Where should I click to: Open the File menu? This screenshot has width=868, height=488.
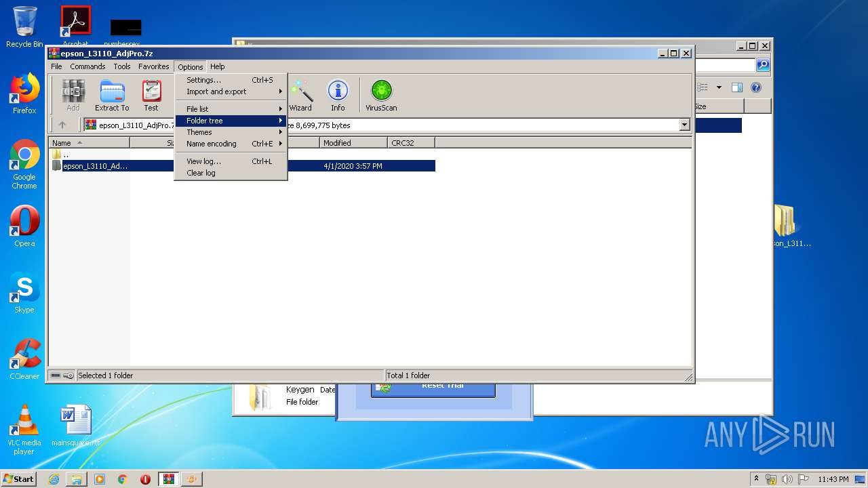[56, 66]
